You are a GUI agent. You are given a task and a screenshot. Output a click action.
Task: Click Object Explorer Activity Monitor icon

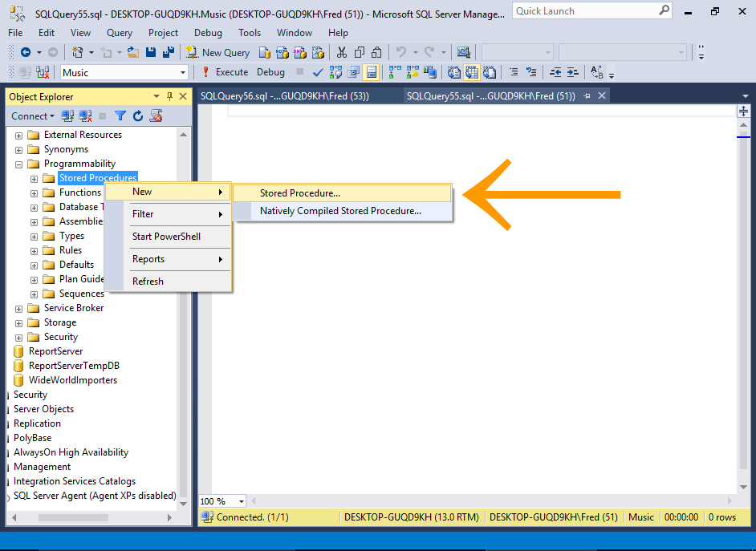coord(156,116)
